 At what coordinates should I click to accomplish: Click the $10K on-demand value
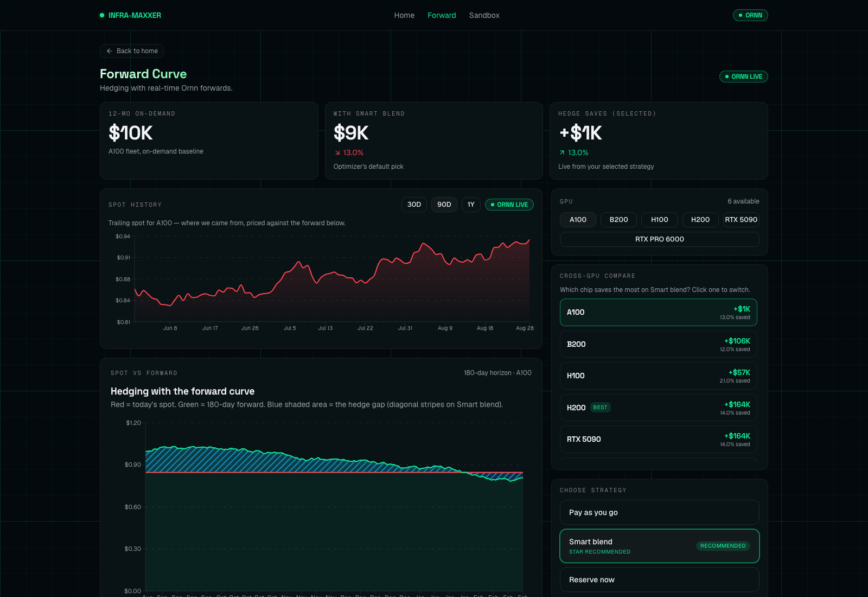pos(131,133)
